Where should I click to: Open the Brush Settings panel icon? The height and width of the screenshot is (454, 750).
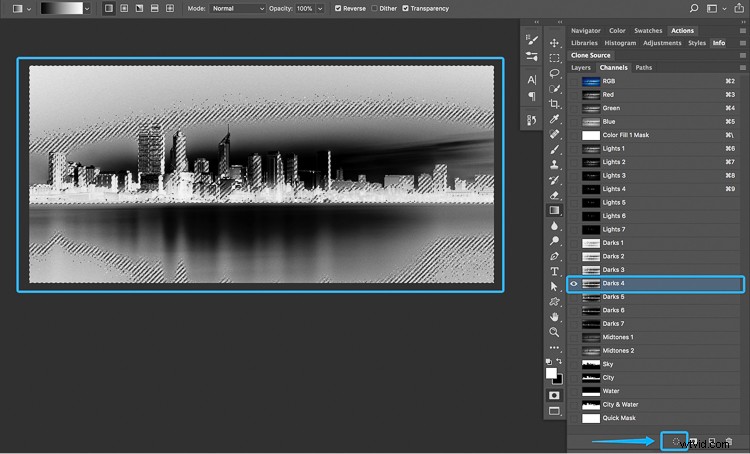tap(531, 40)
